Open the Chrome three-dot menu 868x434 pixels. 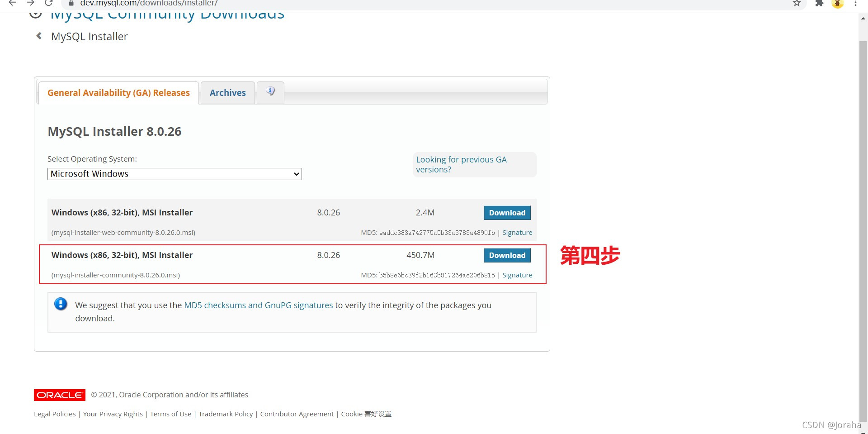click(x=855, y=3)
